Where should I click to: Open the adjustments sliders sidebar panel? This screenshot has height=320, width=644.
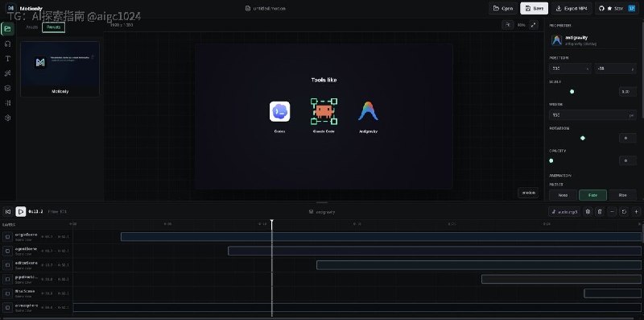click(8, 103)
